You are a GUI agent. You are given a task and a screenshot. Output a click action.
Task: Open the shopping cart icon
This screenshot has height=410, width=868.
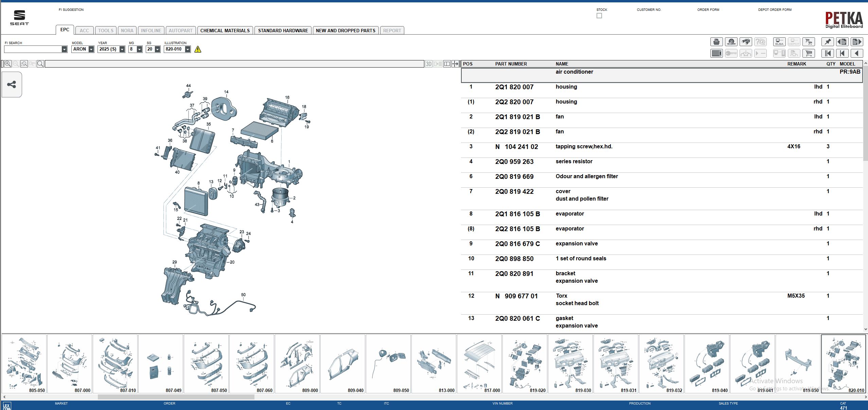[809, 53]
